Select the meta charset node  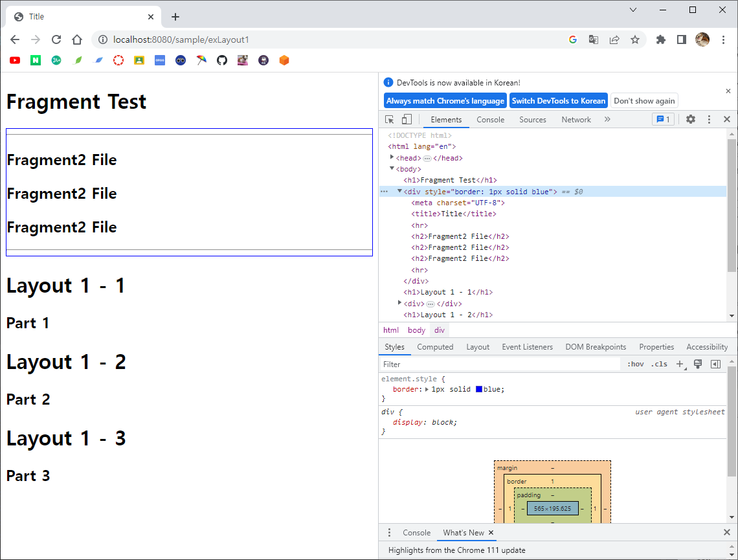pos(458,203)
